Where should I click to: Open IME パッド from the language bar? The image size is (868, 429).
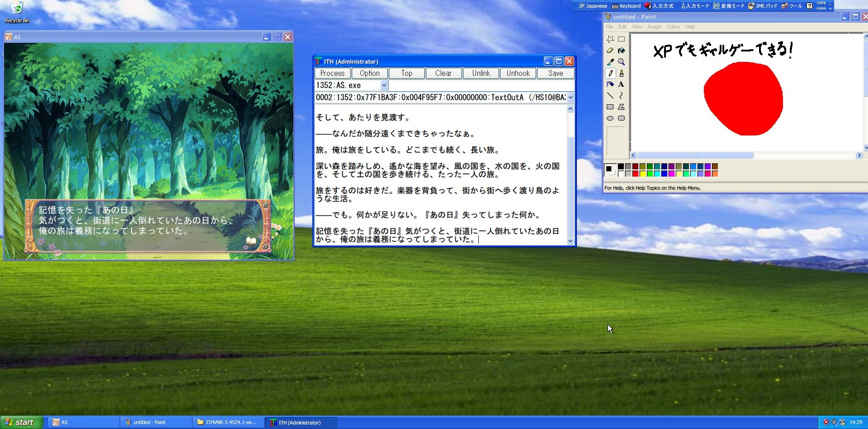click(762, 6)
